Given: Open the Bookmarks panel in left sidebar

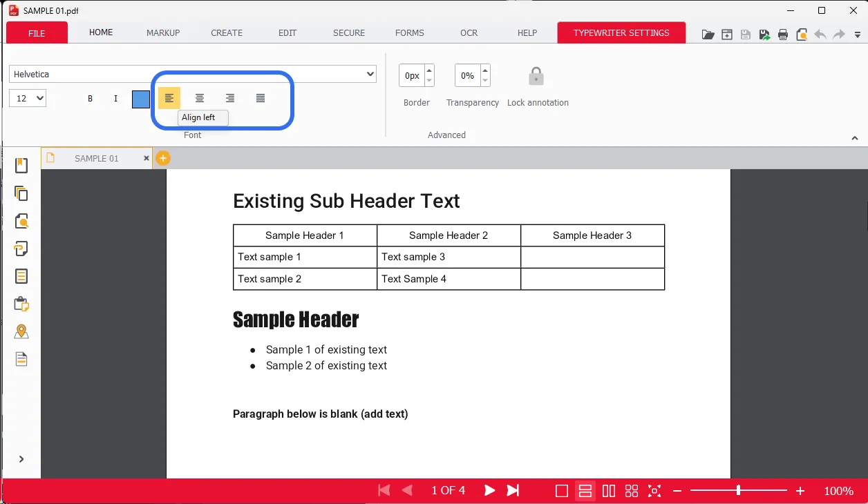Looking at the screenshot, I should coord(21,166).
